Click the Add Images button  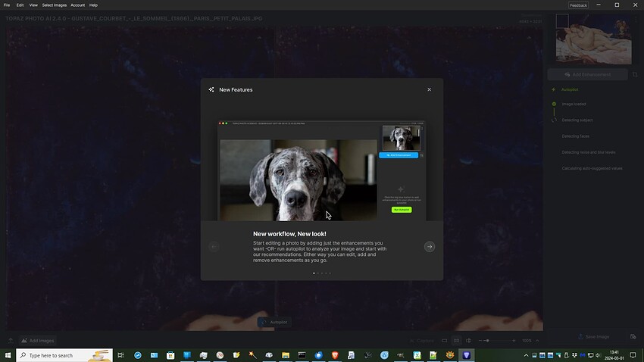tap(38, 341)
